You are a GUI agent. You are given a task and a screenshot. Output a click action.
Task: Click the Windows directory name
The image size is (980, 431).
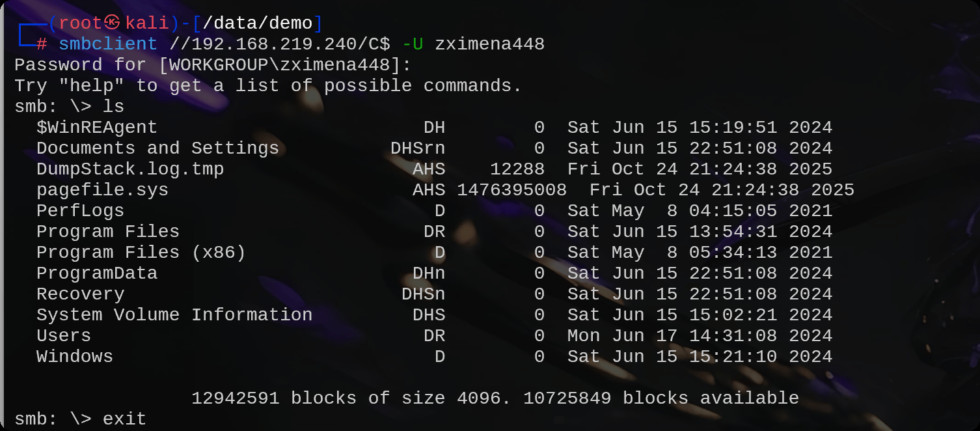pyautogui.click(x=75, y=357)
